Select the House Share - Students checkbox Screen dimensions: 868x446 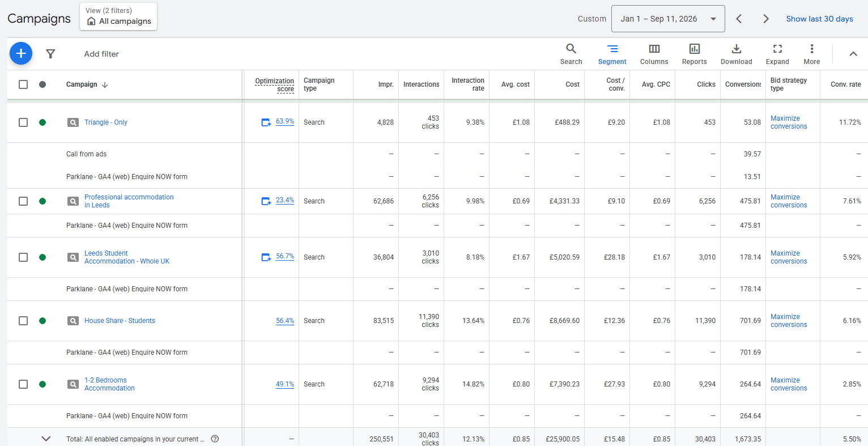(23, 321)
